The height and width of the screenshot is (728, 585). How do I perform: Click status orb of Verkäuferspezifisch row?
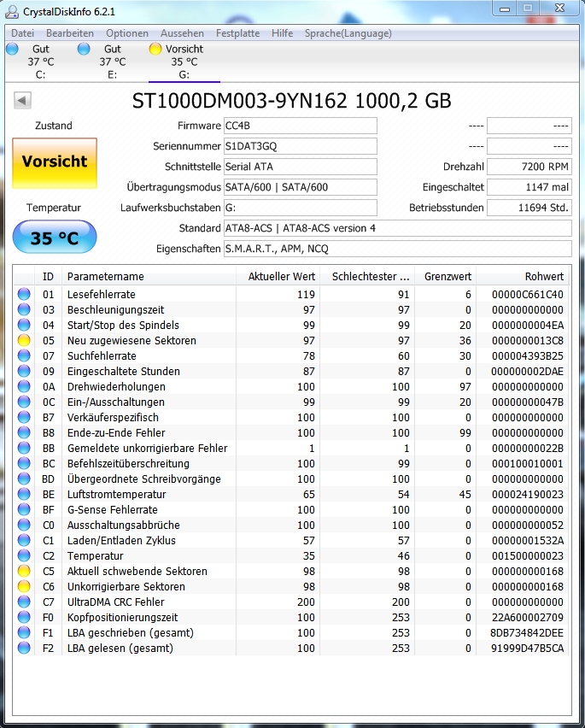pos(24,417)
